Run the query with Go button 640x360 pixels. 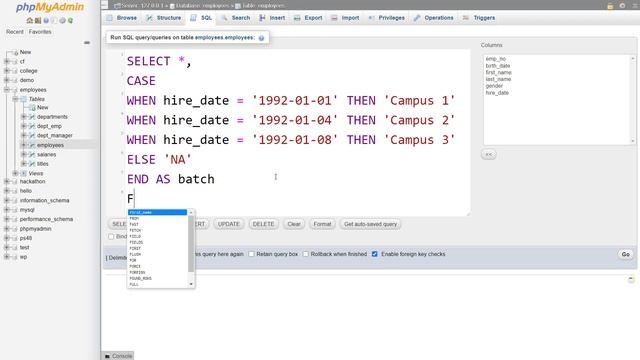626,254
